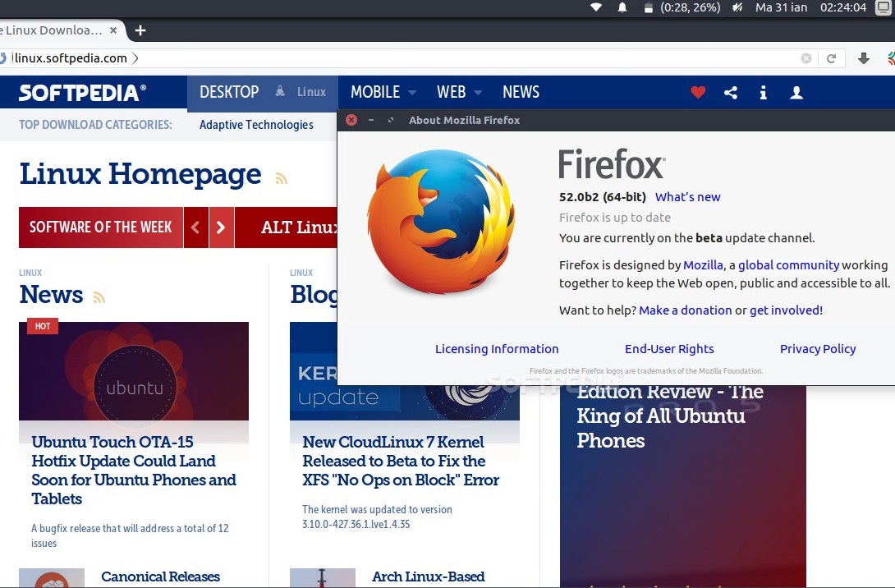The image size is (895, 588).
Task: Open the user account icon in Softpedia header
Action: point(796,93)
